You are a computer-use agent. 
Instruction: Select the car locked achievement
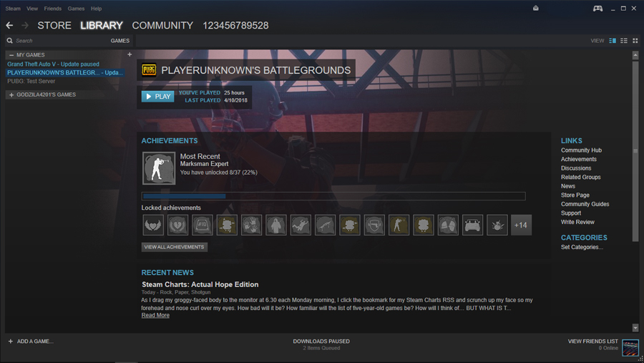[x=472, y=225]
